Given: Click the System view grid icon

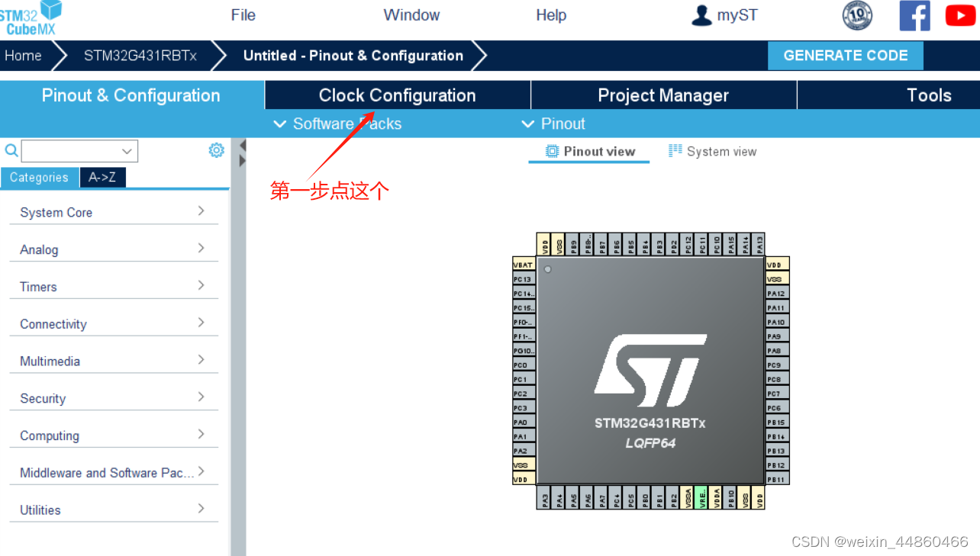Looking at the screenshot, I should (x=675, y=150).
